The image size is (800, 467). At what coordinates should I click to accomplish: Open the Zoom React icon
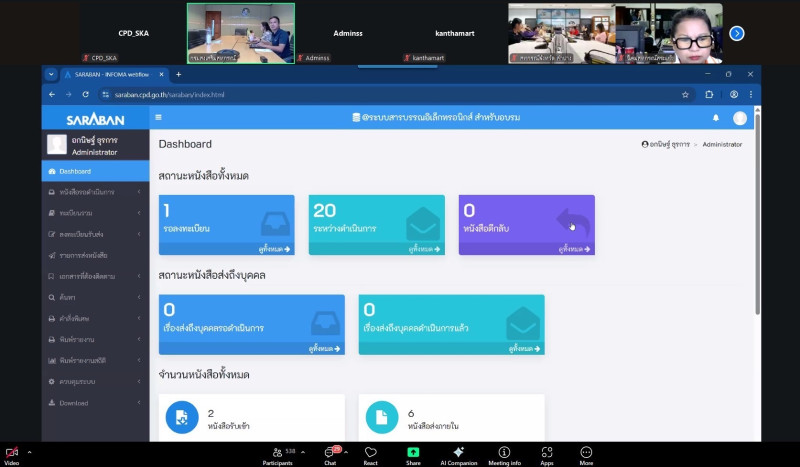click(x=370, y=453)
